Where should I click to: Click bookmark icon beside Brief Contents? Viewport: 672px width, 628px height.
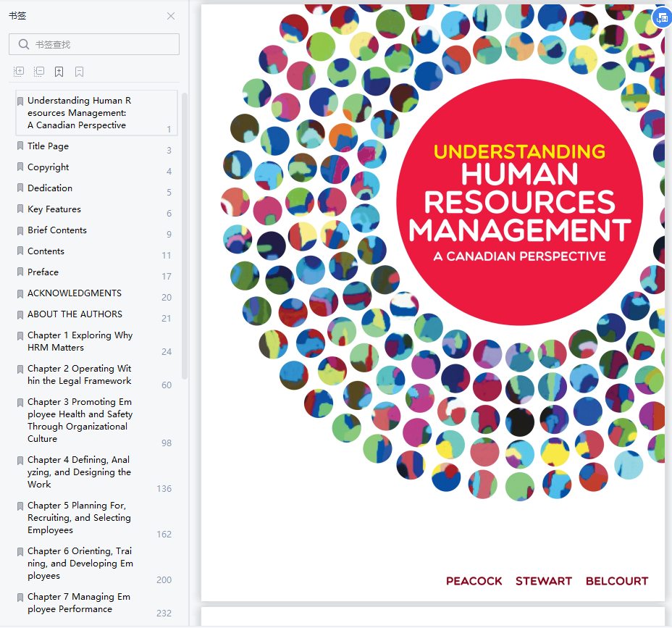(x=20, y=231)
